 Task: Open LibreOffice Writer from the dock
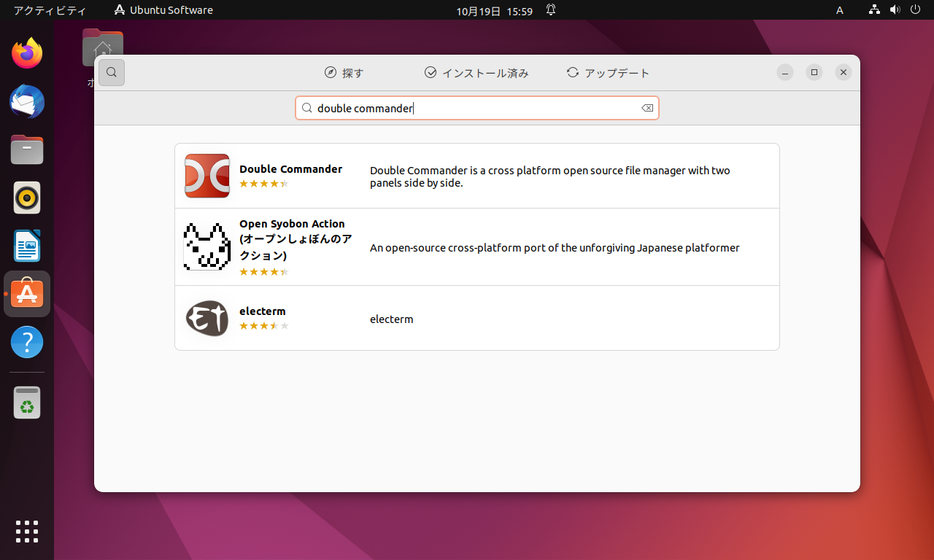(27, 246)
